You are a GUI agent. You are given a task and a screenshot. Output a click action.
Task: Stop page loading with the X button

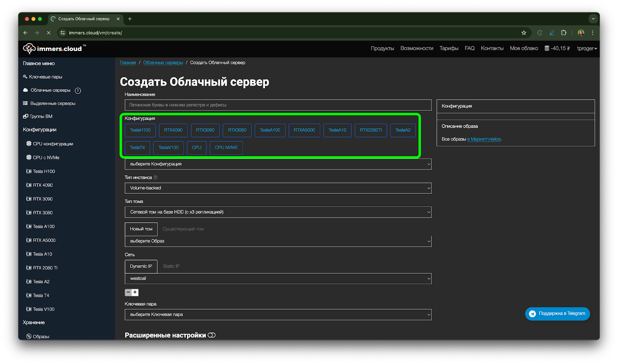pos(49,33)
